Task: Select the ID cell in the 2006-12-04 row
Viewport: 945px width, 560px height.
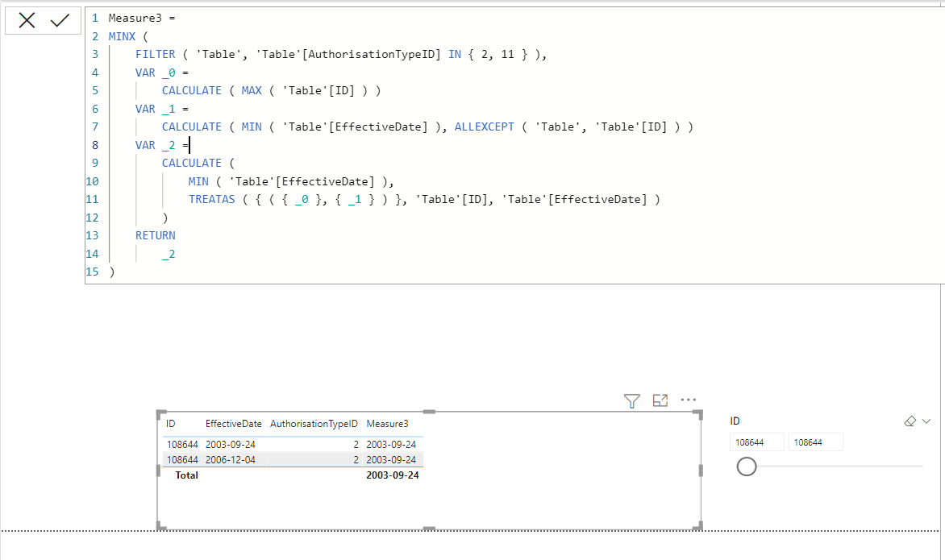Action: pos(182,459)
